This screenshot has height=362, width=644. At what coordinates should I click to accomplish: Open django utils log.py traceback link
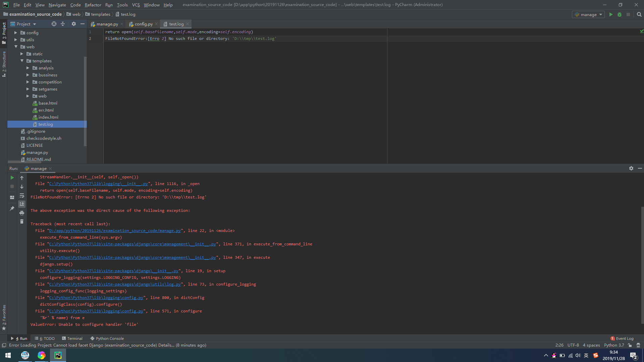(x=115, y=284)
